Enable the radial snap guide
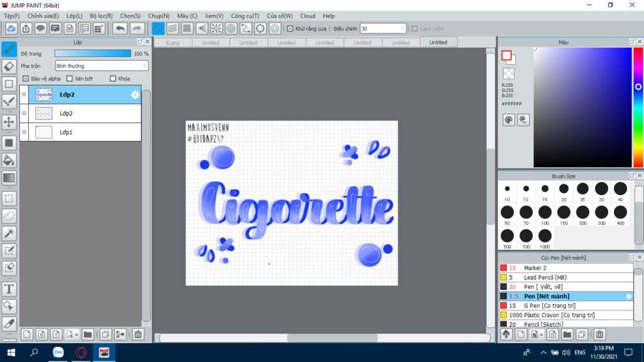This screenshot has height=362, width=644. pyautogui.click(x=216, y=28)
